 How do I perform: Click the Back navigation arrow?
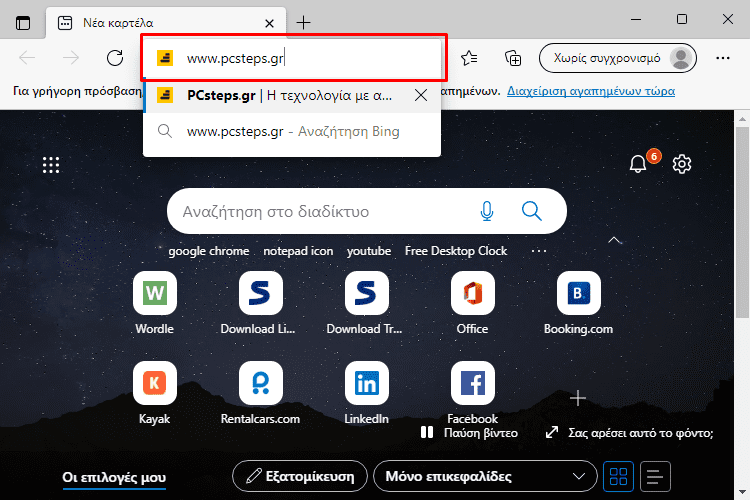point(27,58)
